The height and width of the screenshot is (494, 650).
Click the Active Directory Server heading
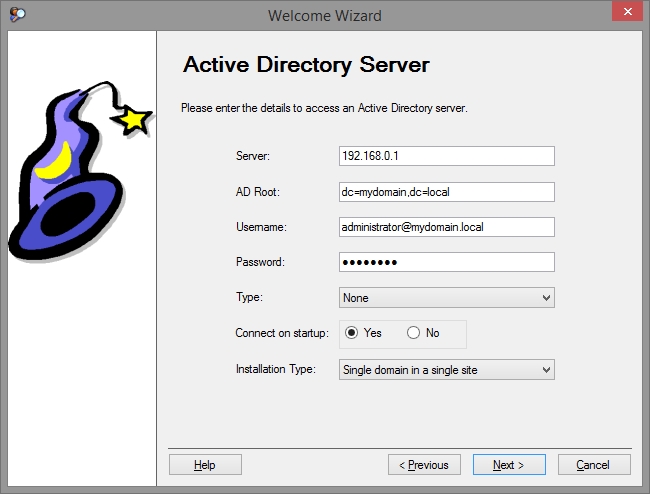306,65
